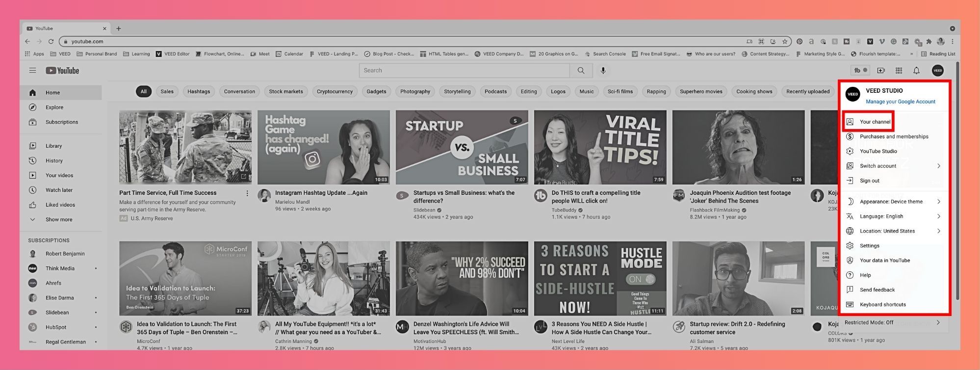Select the Hashtags filter chip
Screen dimensions: 980x370
pyautogui.click(x=199, y=91)
